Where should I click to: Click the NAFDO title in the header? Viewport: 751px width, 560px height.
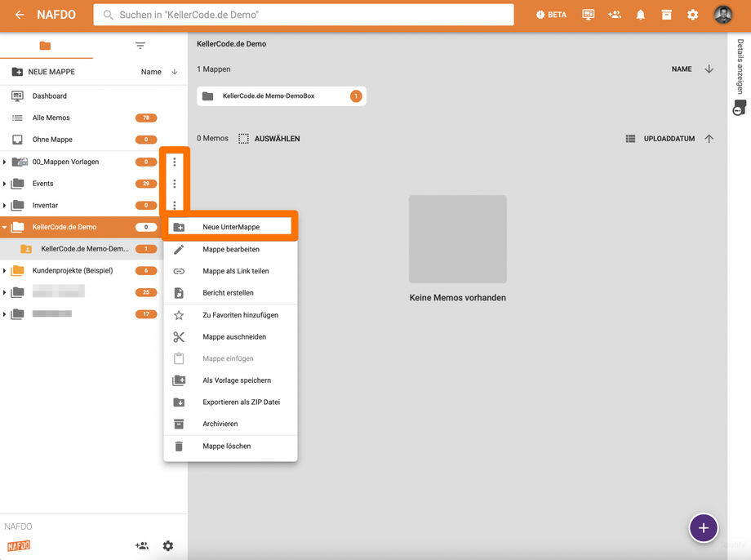tap(56, 15)
